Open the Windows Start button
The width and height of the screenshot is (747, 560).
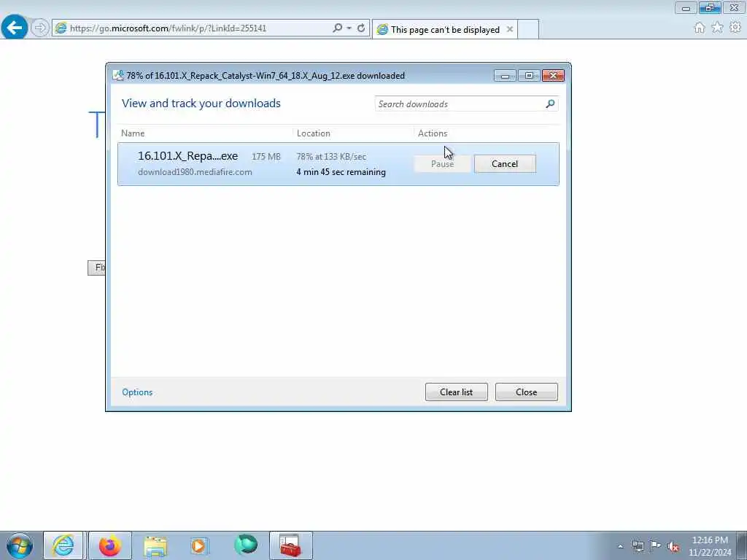pos(20,545)
